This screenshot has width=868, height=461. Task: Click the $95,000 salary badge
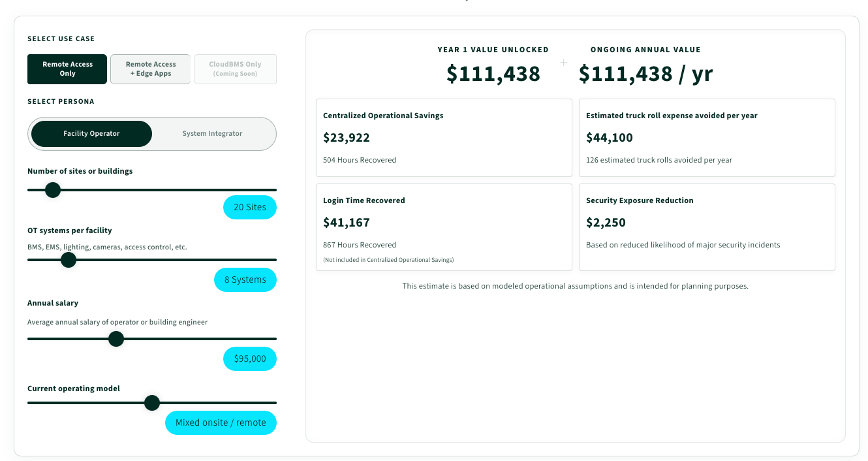[250, 358]
